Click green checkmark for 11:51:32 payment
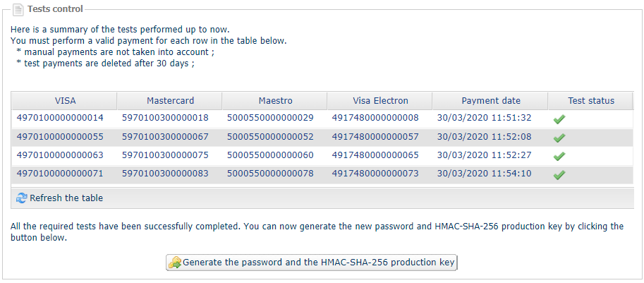 pyautogui.click(x=559, y=119)
